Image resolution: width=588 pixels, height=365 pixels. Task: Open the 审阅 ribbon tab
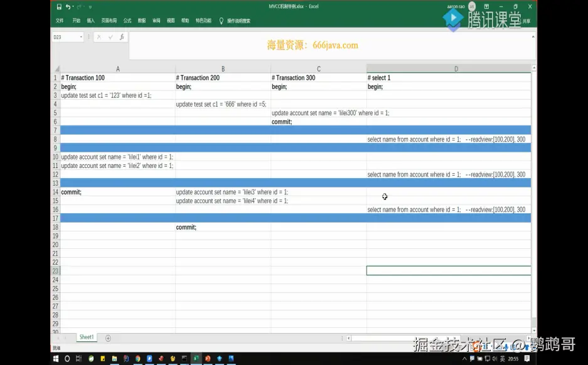pyautogui.click(x=156, y=21)
